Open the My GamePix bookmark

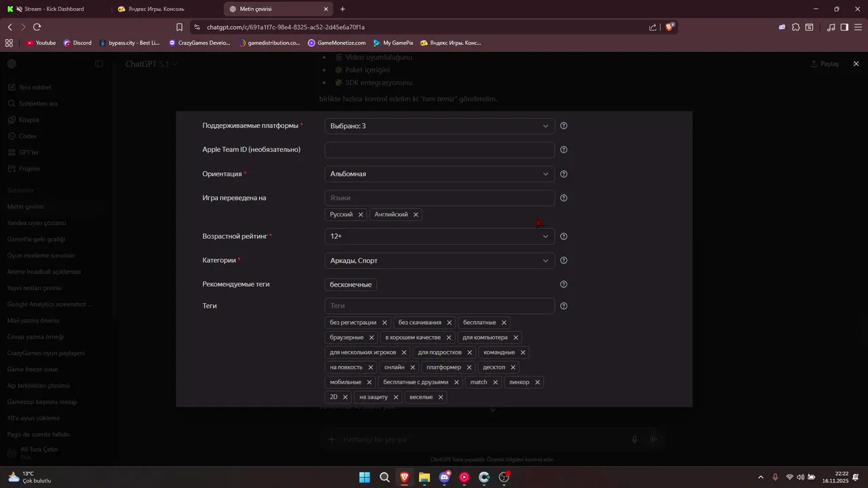pos(393,43)
